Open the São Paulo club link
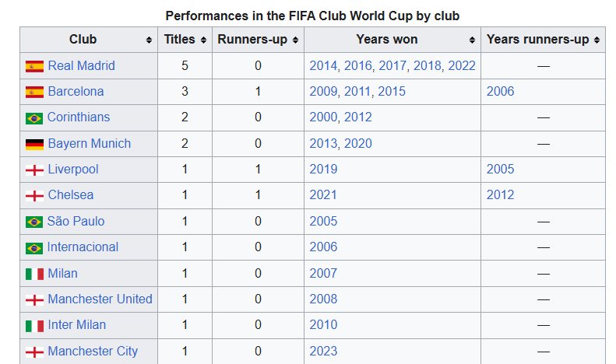The width and height of the screenshot is (616, 364). tap(76, 221)
